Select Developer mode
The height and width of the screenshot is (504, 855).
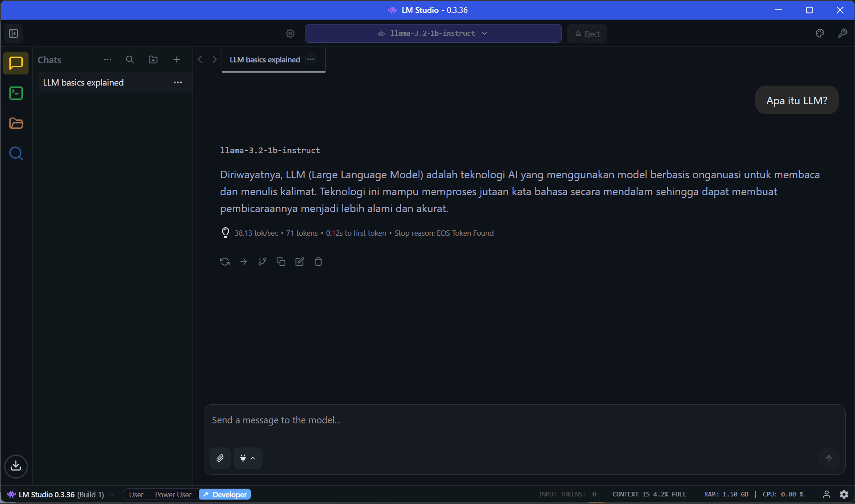[x=225, y=495]
